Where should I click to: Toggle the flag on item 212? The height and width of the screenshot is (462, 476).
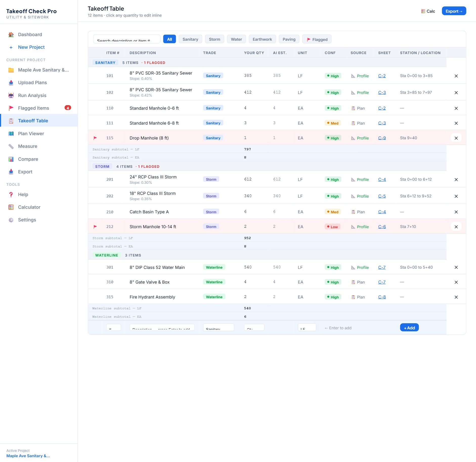coord(95,227)
